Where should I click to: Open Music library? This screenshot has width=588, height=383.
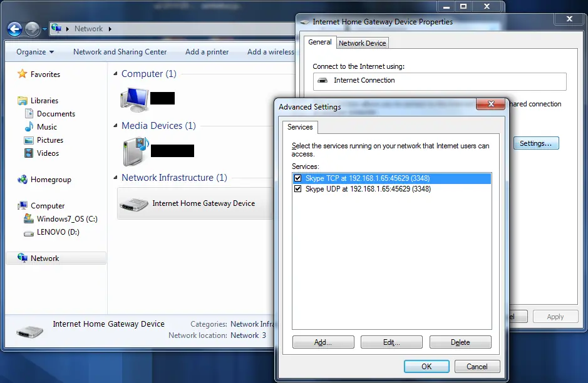point(47,126)
